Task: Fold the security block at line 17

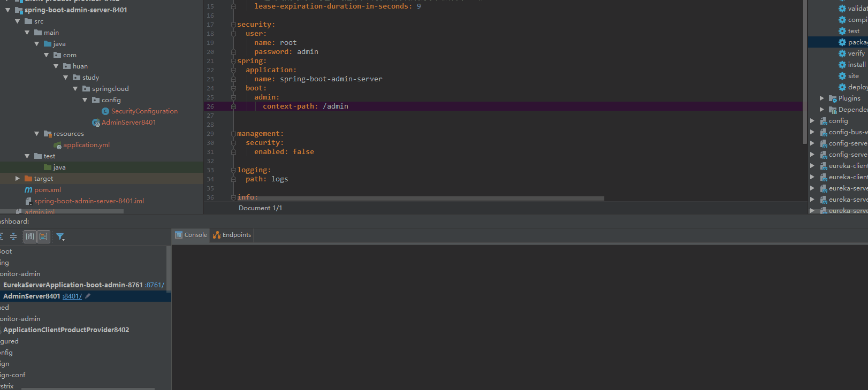Action: click(x=233, y=25)
